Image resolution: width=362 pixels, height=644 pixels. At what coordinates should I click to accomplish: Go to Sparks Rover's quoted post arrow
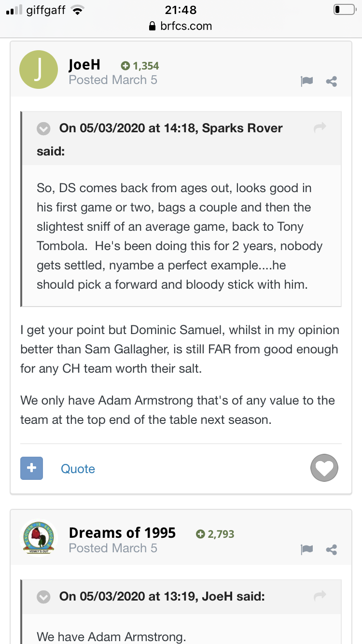(320, 127)
